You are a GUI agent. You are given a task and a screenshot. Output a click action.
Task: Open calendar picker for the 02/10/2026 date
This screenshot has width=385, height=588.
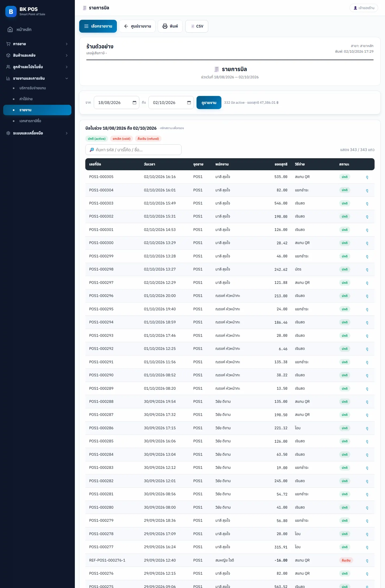[189, 103]
